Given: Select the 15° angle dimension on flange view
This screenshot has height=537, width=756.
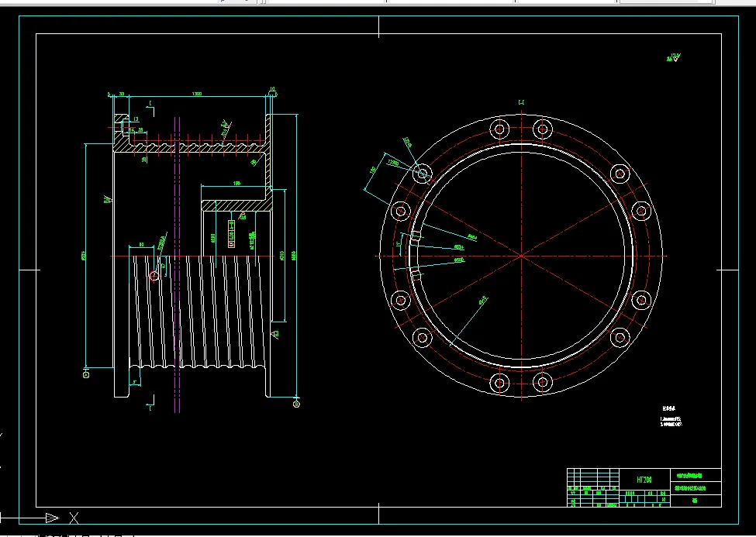Looking at the screenshot, I should coord(399,244).
